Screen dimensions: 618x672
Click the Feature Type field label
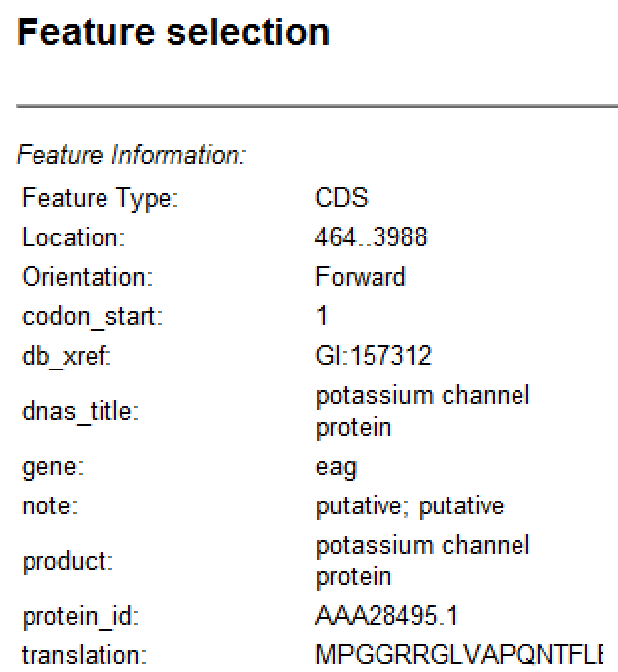(100, 198)
